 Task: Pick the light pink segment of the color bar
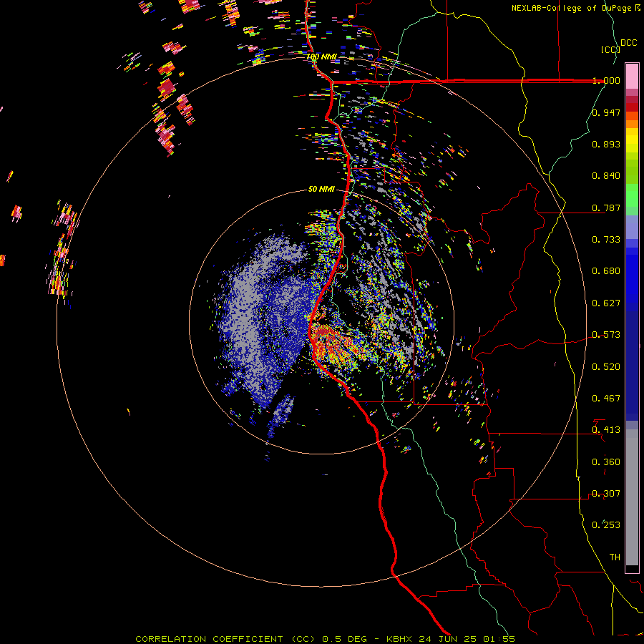click(x=632, y=76)
